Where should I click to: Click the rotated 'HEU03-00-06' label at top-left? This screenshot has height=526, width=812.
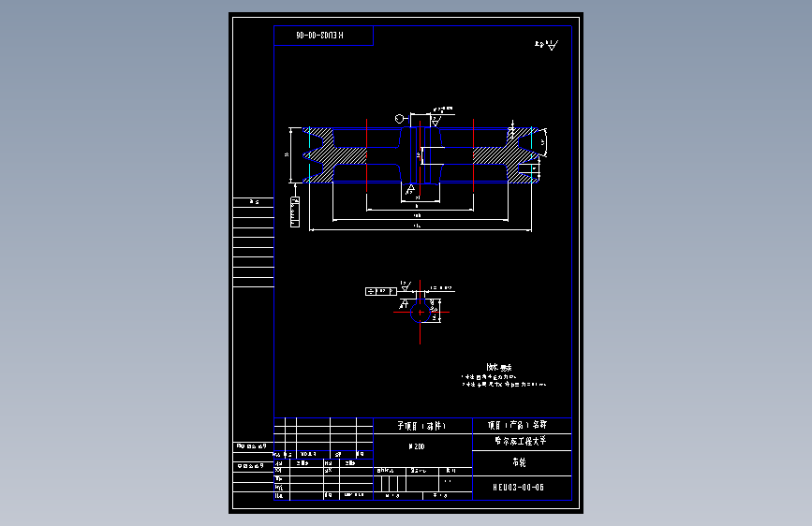click(320, 36)
